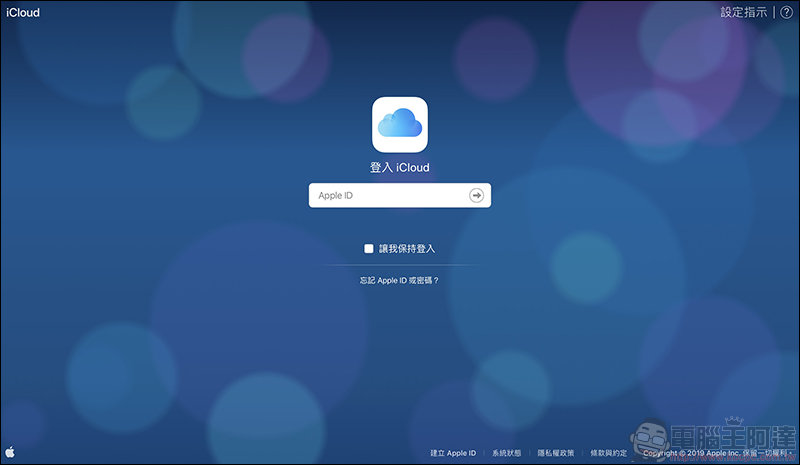The image size is (800, 465).
Task: Click 忘記 Apple ID 或密碼 link
Action: (399, 280)
